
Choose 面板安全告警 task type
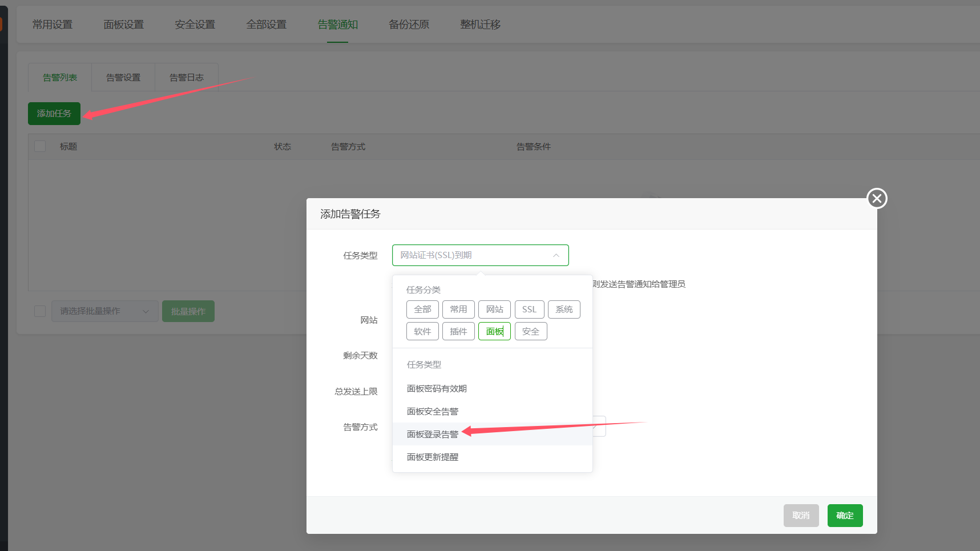coord(492,411)
